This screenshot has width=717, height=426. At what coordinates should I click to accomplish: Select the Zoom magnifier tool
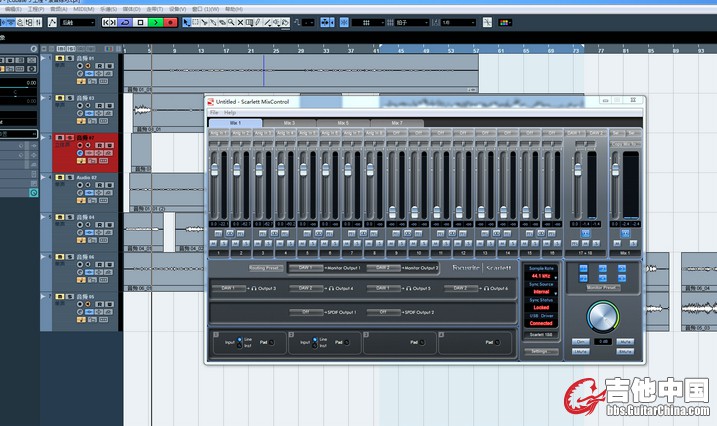point(231,22)
